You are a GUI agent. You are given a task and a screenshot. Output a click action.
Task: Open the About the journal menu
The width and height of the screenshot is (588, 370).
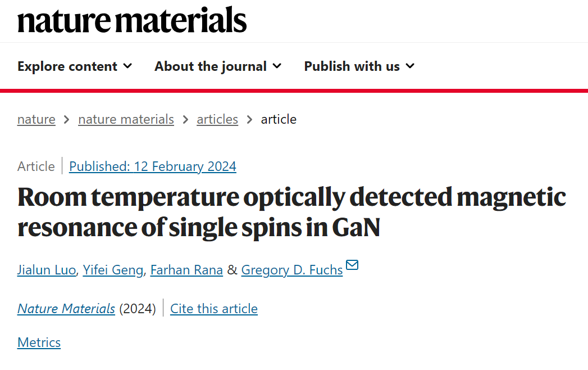tap(218, 66)
